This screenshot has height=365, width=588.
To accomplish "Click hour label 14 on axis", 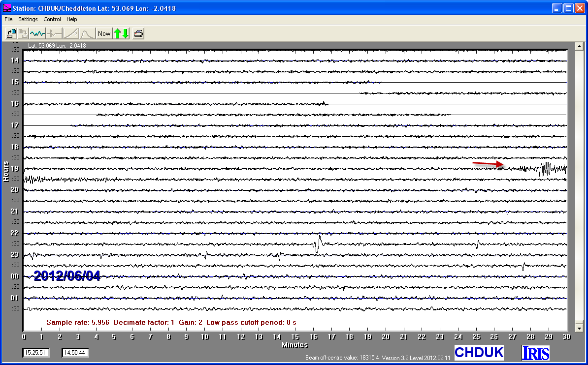I will (x=14, y=61).
